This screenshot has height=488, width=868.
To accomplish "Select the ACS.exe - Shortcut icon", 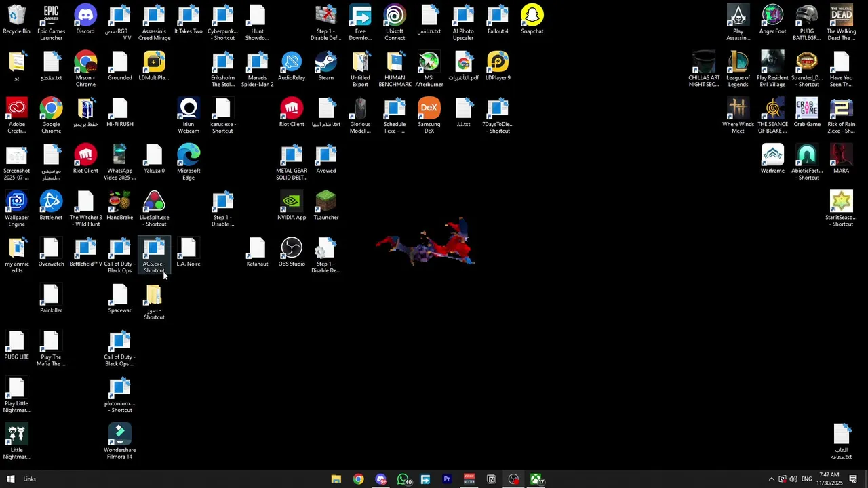I will [x=154, y=256].
